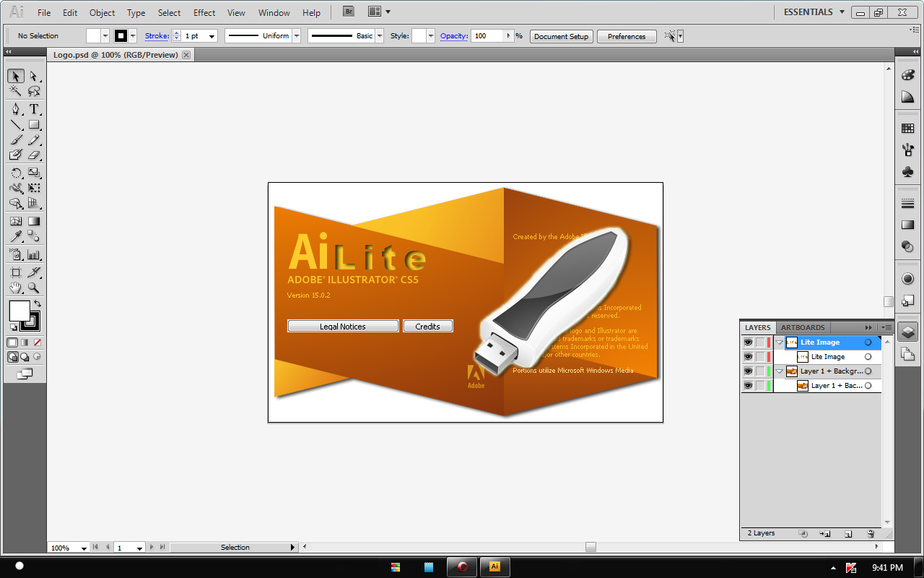
Task: Select the Rectangle tool
Action: (33, 125)
